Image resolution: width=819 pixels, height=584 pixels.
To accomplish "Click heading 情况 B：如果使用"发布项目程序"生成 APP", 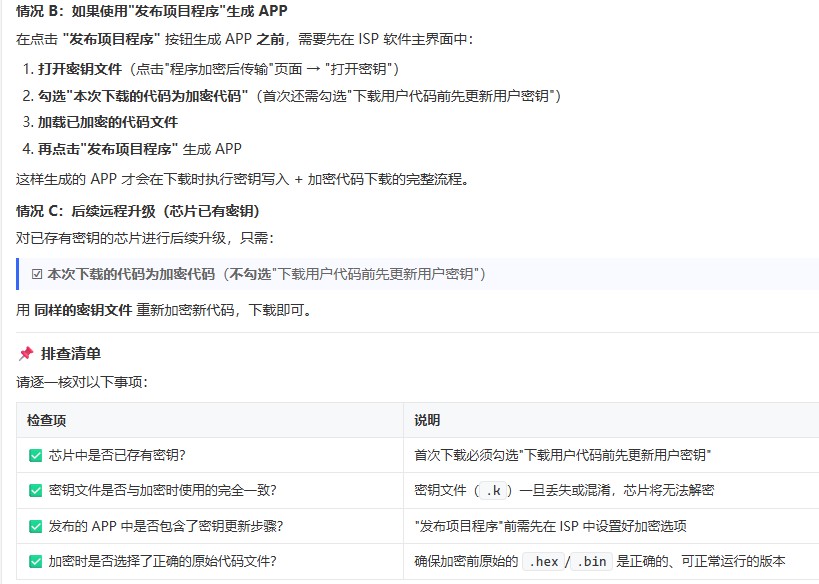I will 151,11.
